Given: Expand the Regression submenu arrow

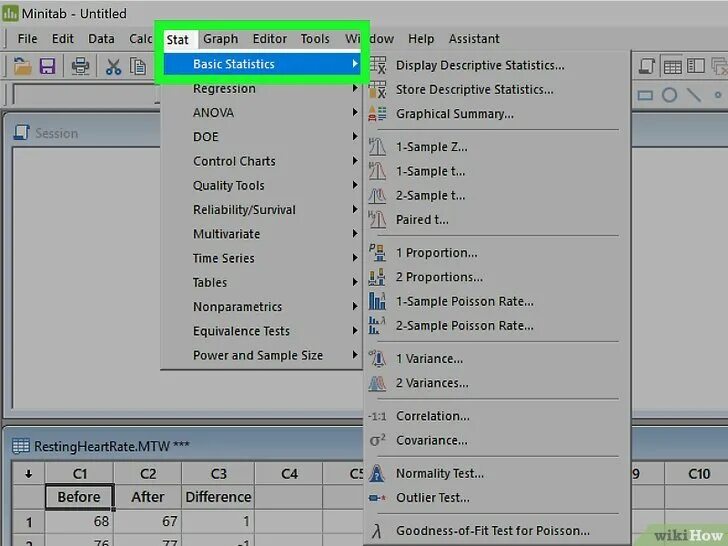Looking at the screenshot, I should click(355, 88).
